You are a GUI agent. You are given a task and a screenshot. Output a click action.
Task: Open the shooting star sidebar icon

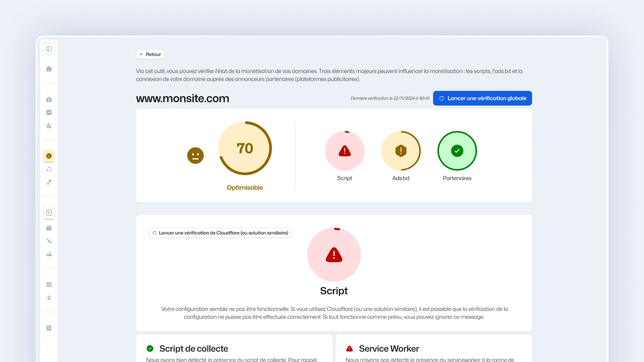point(49,182)
